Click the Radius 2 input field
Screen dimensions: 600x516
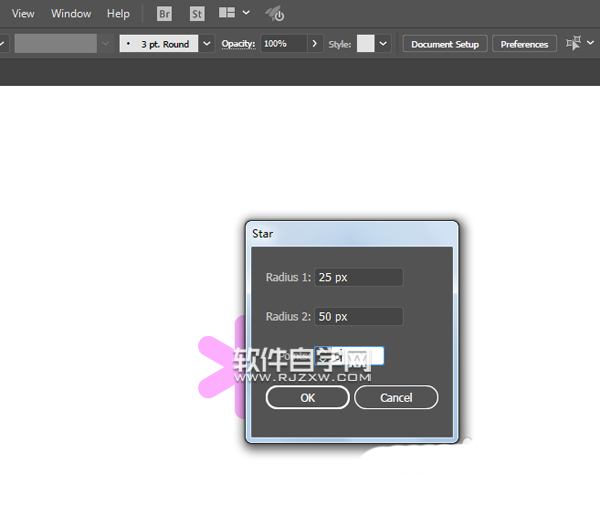359,317
